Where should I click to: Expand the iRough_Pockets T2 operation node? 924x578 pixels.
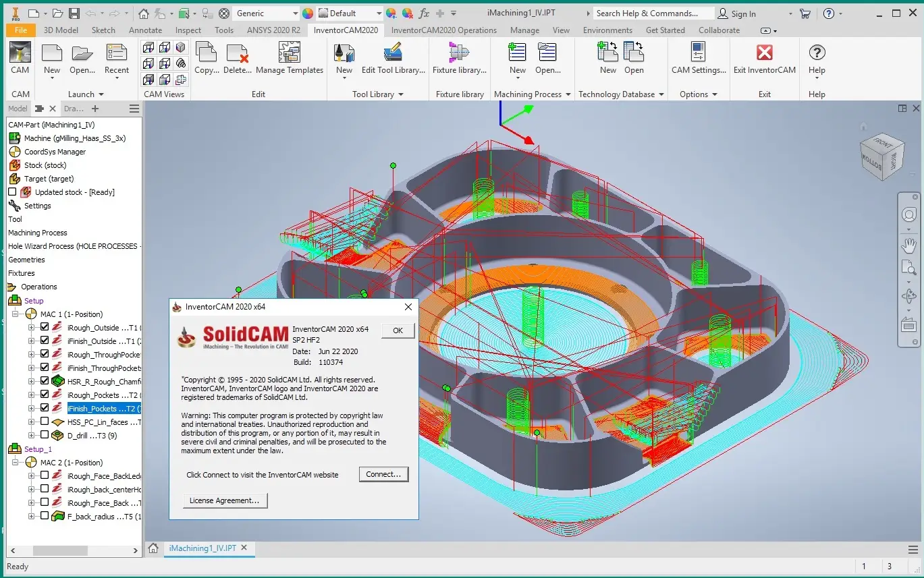click(x=32, y=395)
